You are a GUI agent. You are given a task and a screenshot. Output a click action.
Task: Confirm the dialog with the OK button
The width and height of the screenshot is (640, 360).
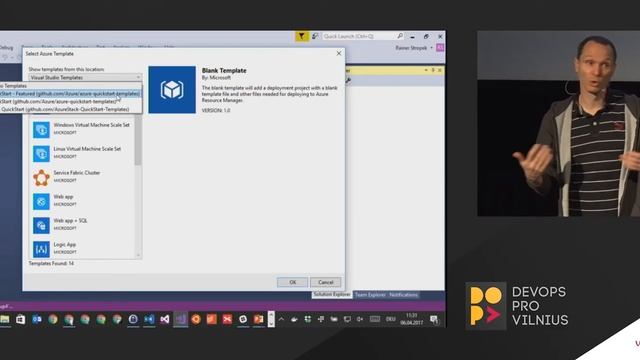click(x=292, y=282)
